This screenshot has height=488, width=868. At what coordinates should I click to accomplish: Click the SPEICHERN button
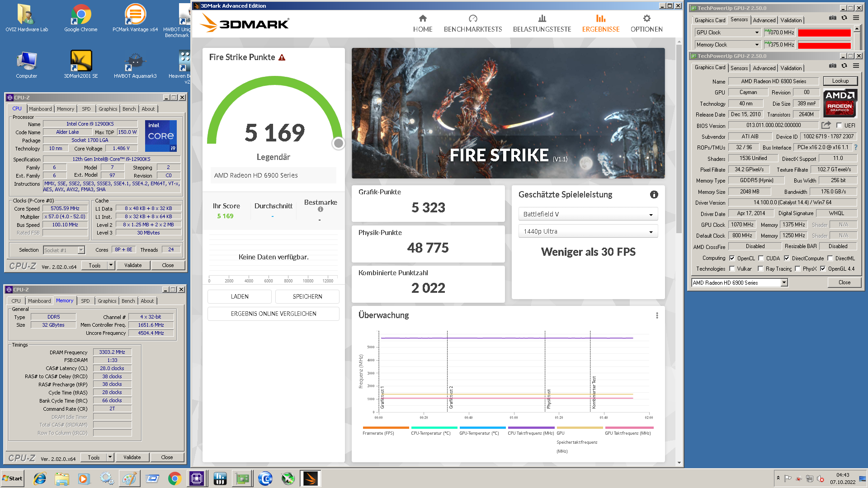pos(307,297)
